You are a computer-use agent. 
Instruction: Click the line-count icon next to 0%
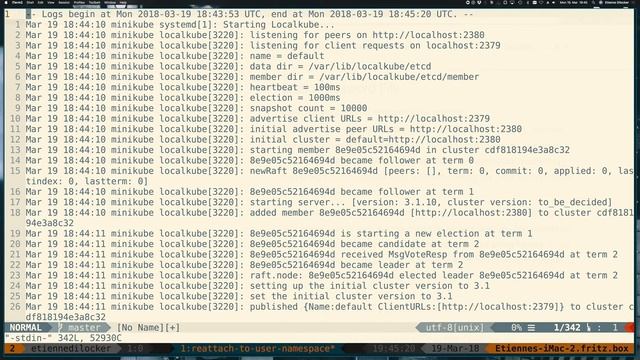pos(531,327)
